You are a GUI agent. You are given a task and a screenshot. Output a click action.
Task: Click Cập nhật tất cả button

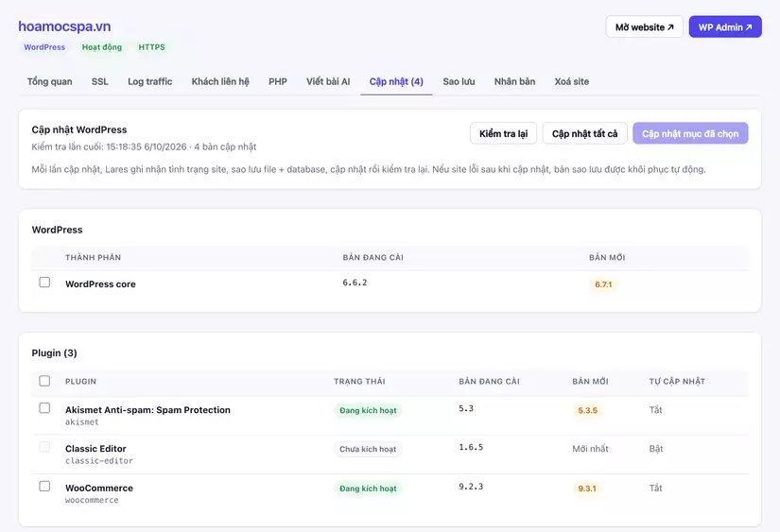click(x=584, y=133)
